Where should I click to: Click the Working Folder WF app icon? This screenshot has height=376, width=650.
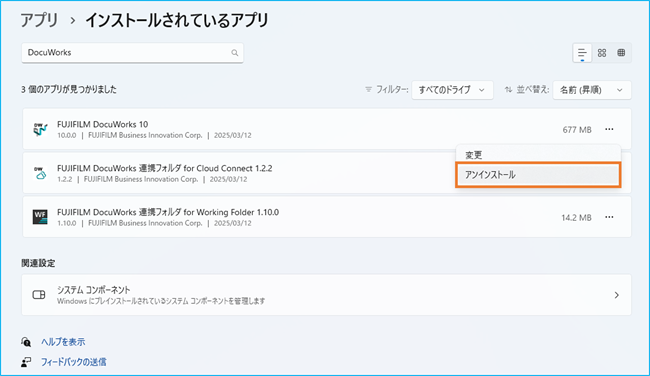40,217
